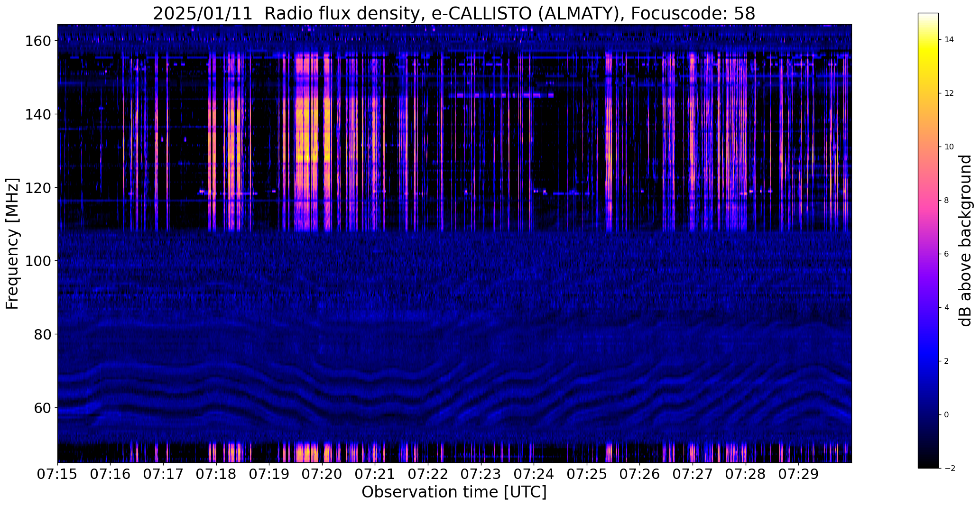
Task: Click the colorbar tick value 2
Action: point(947,361)
